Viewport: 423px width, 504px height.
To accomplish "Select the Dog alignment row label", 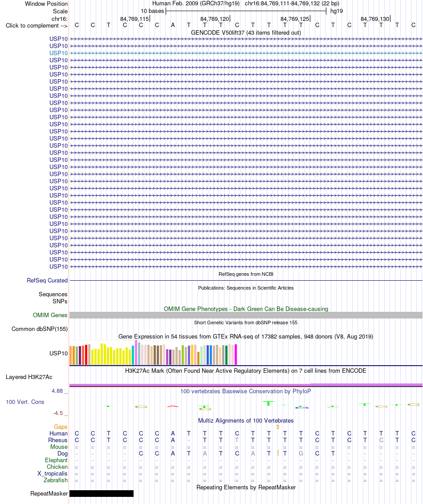I will [x=62, y=454].
